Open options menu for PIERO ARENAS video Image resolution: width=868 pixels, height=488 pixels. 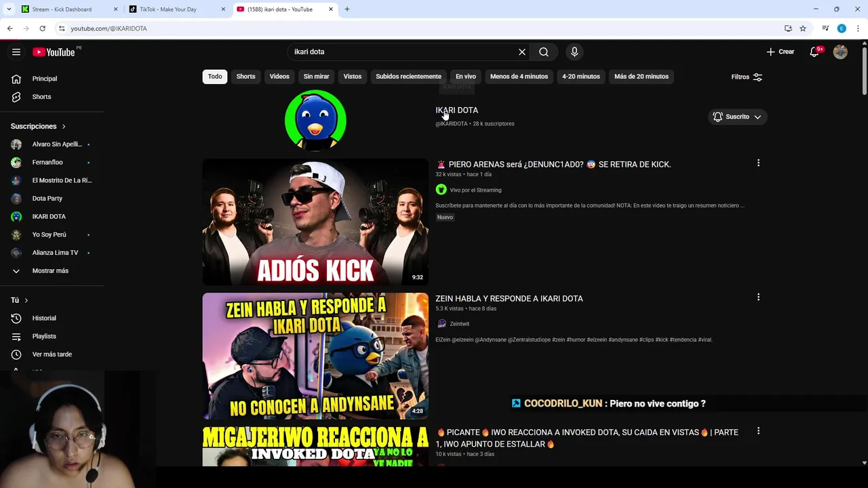[x=758, y=163]
